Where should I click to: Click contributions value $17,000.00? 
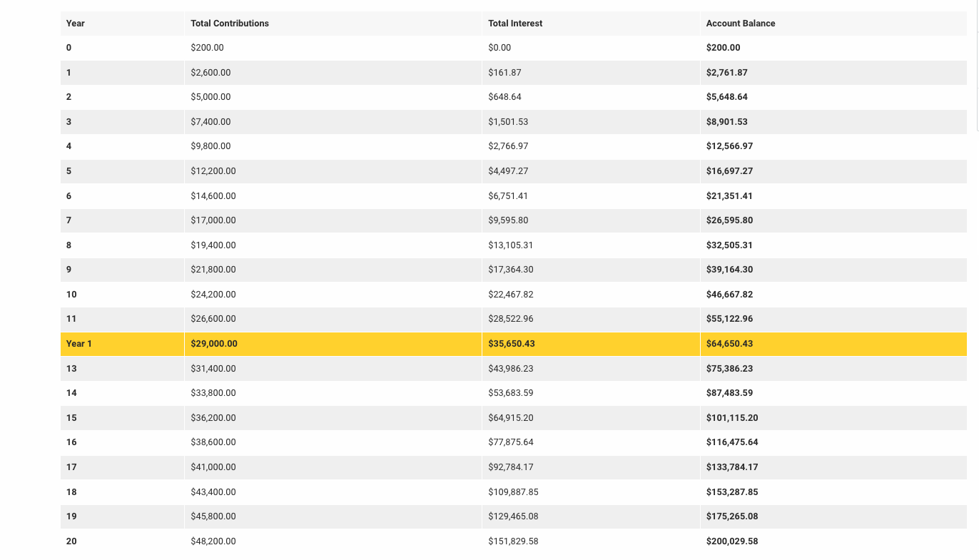213,220
